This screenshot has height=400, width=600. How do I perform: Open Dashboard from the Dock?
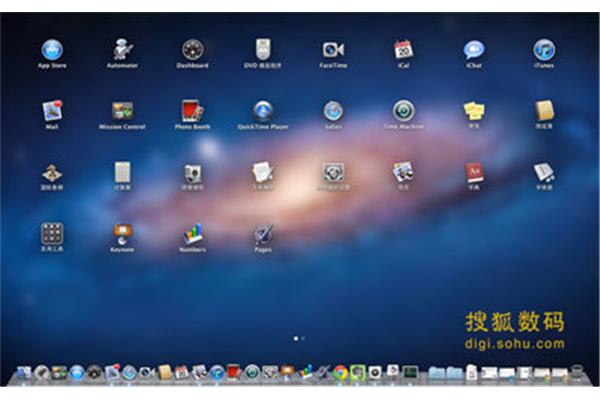pyautogui.click(x=94, y=373)
